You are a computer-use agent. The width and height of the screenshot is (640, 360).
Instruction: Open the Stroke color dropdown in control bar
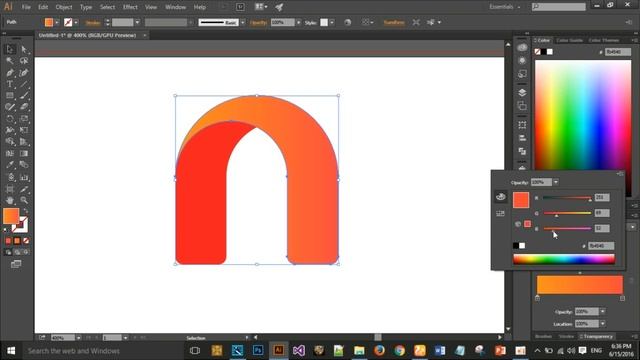coord(76,23)
